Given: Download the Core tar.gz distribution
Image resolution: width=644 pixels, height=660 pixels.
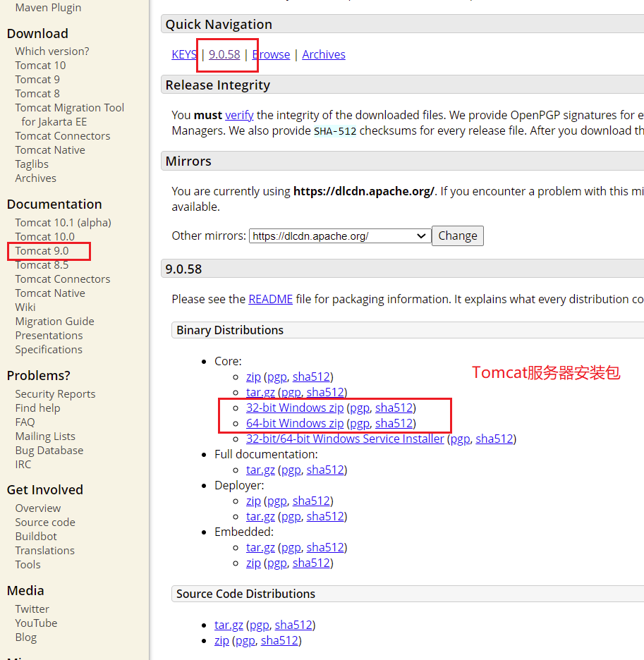Looking at the screenshot, I should 260,392.
